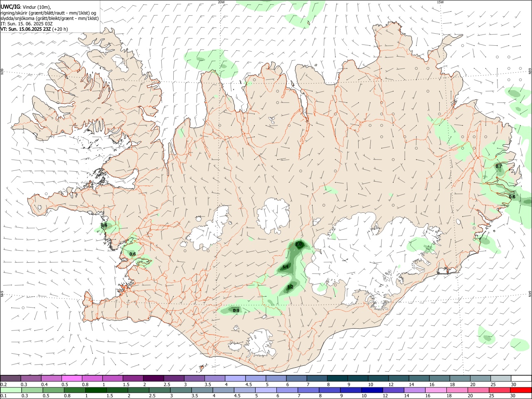Viewport: 532px width, 399px height.
Task: Click the palest green 0.1–0.3 rain swatch
Action: click(x=11, y=390)
